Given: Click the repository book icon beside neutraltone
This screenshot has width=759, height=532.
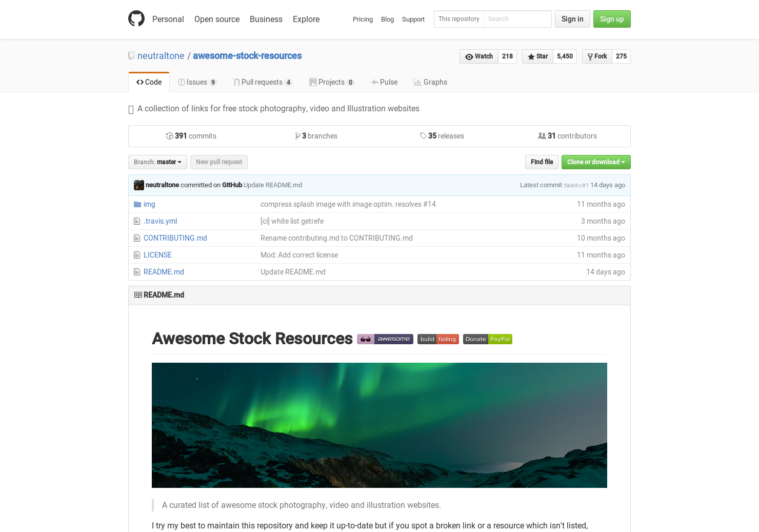Looking at the screenshot, I should click(131, 55).
